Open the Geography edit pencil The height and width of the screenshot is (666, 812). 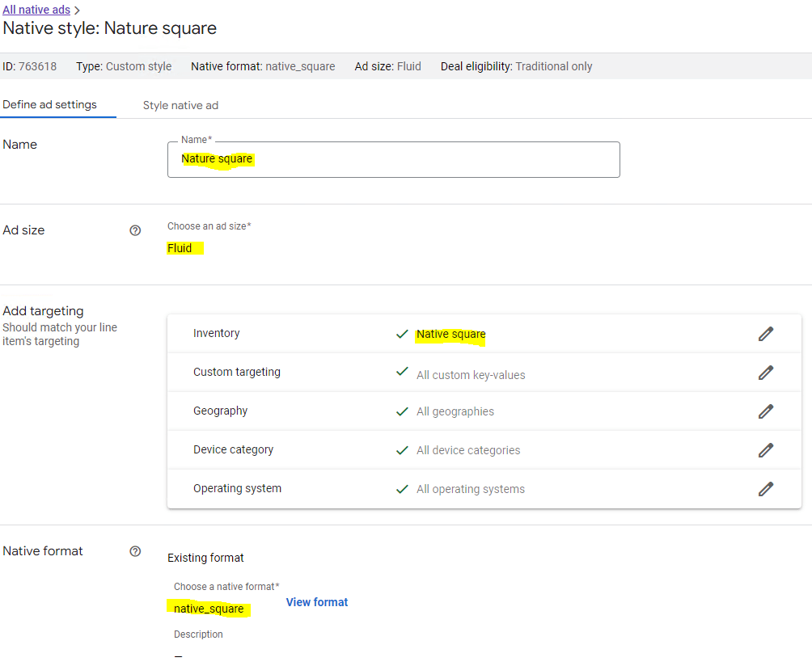click(766, 411)
